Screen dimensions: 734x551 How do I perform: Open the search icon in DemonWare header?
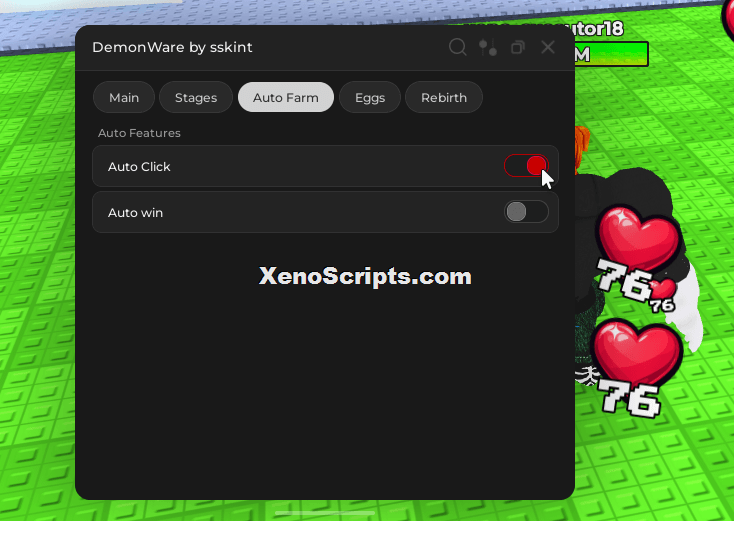coord(457,47)
